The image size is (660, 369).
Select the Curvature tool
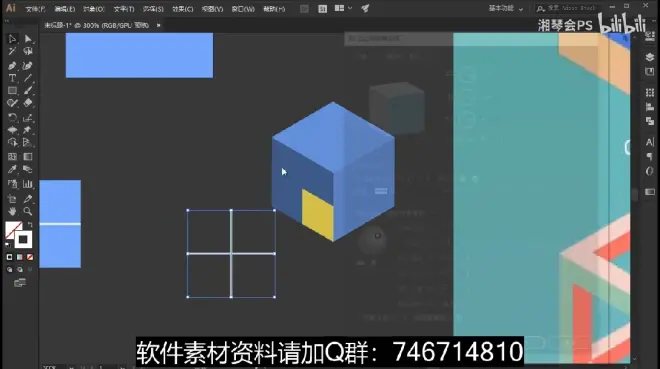tap(28, 66)
